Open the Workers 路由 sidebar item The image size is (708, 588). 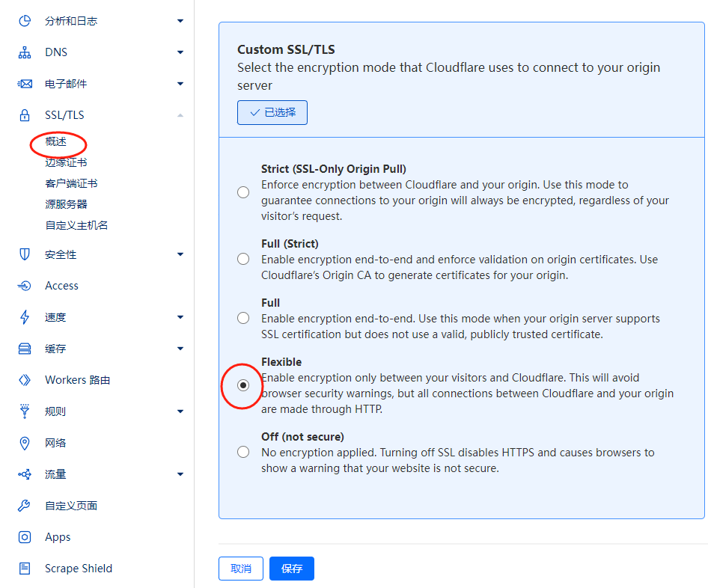[x=78, y=380]
